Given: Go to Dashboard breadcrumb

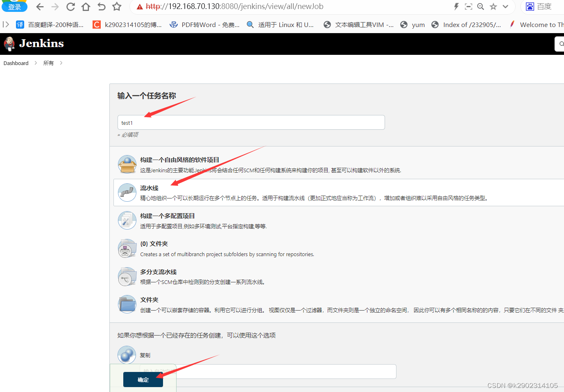Looking at the screenshot, I should pyautogui.click(x=16, y=63).
